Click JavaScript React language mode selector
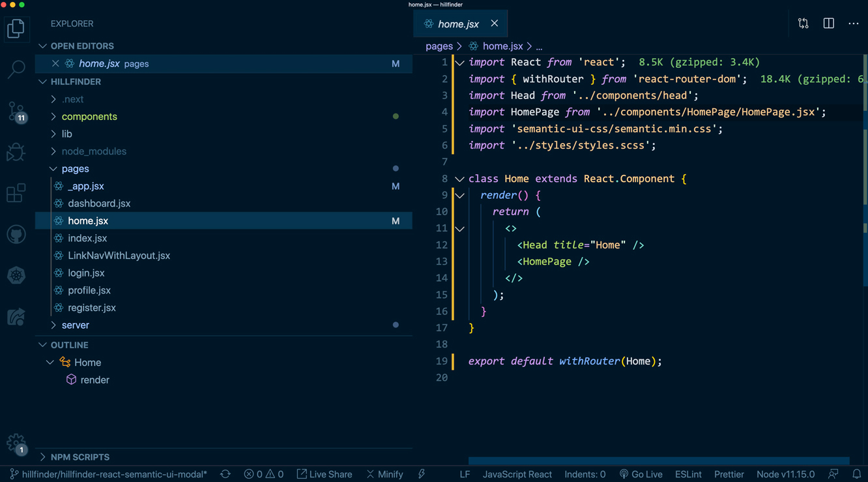 (x=517, y=474)
